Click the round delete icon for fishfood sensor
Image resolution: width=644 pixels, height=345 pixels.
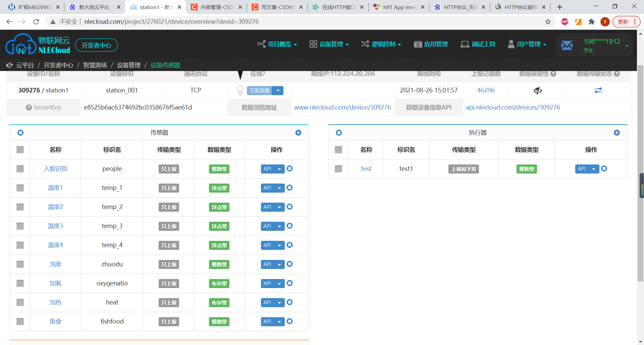(x=290, y=321)
